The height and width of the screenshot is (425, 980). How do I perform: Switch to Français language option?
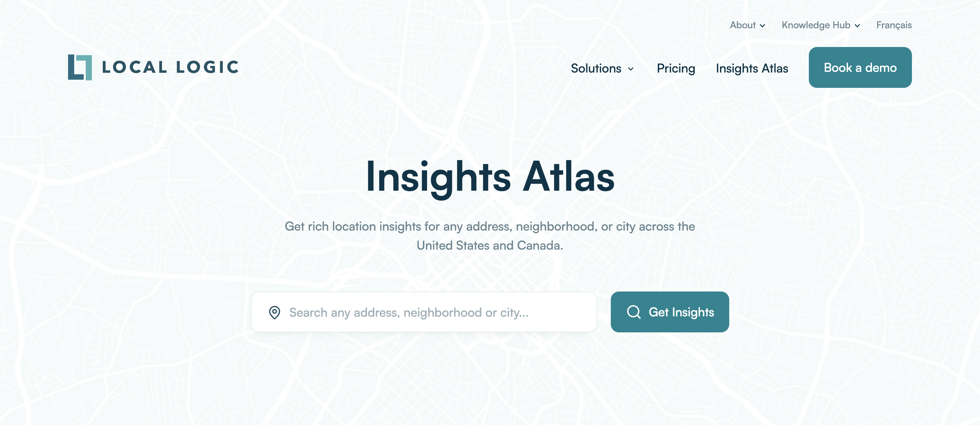[894, 25]
